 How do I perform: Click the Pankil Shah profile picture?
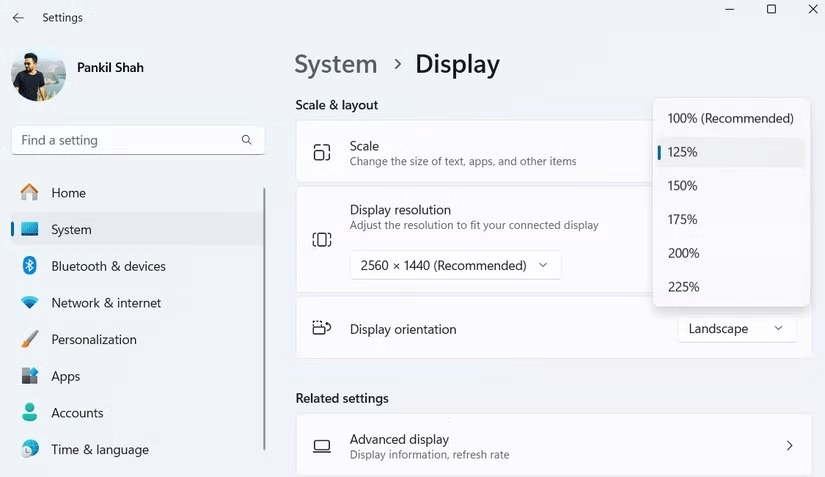[38, 75]
